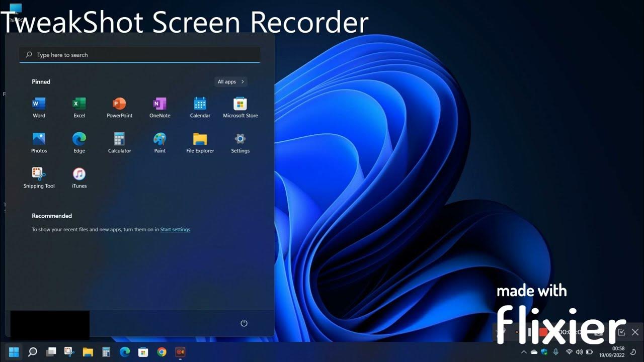
Task: Click the microphone tray icon
Action: [556, 352]
